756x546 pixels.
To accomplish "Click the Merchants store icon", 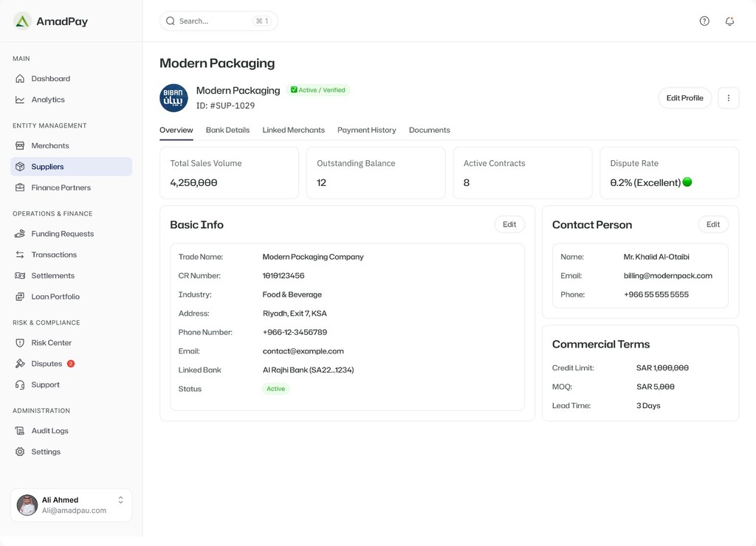I will [20, 146].
